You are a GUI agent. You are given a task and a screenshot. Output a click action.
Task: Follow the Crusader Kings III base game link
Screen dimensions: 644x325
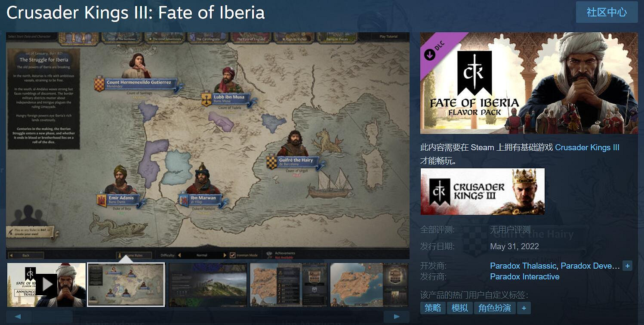point(587,148)
